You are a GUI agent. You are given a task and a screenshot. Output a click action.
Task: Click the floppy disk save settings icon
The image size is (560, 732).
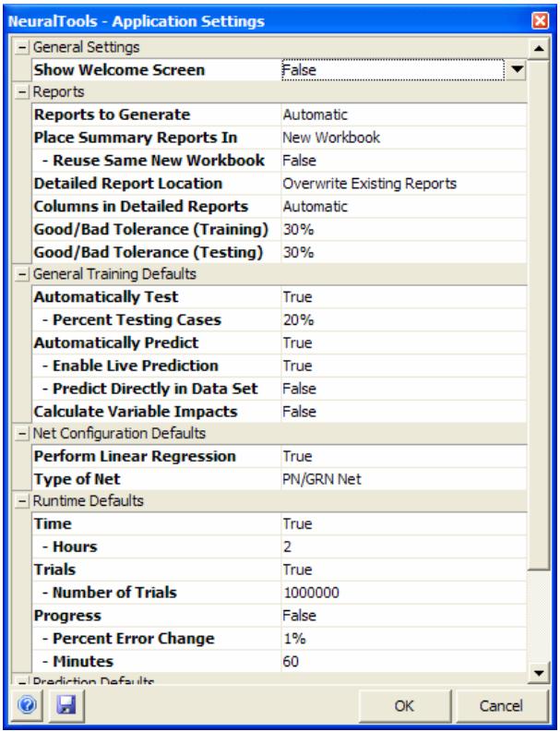pyautogui.click(x=66, y=705)
